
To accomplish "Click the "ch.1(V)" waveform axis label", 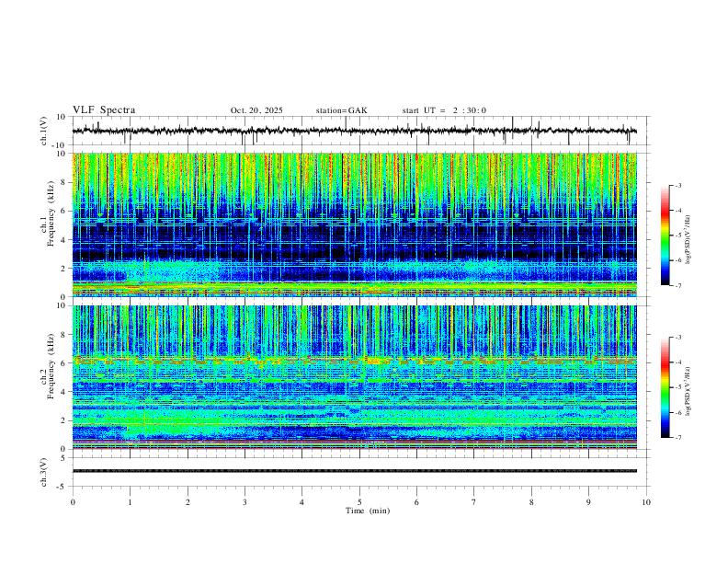I will (44, 131).
